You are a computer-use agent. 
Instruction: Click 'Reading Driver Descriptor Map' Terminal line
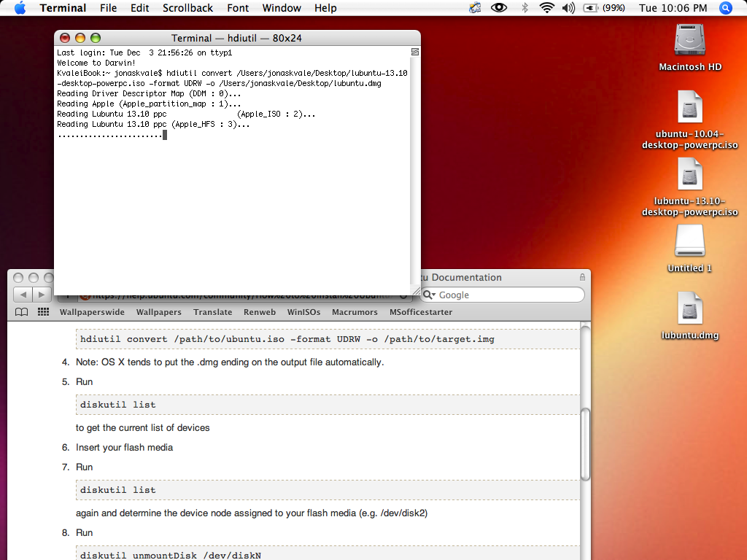[149, 93]
